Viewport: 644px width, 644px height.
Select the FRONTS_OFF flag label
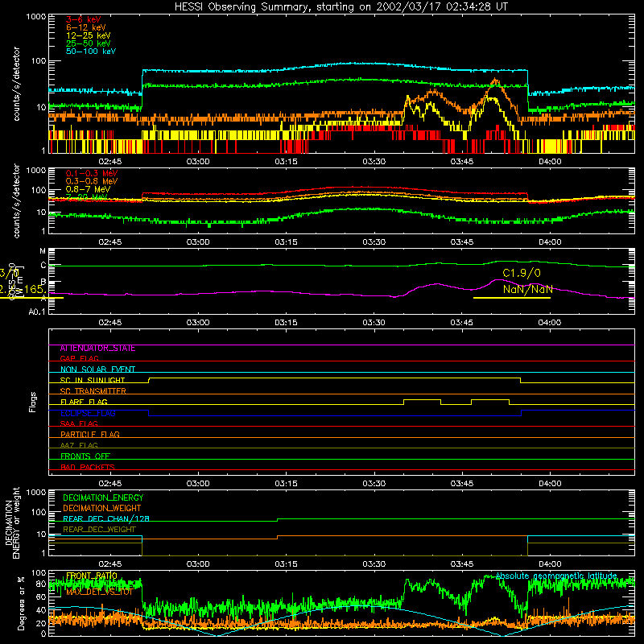click(85, 456)
